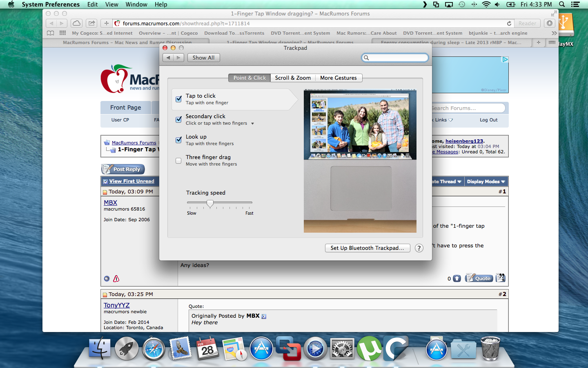The width and height of the screenshot is (588, 368).
Task: Open the Window menu
Action: [x=136, y=4]
